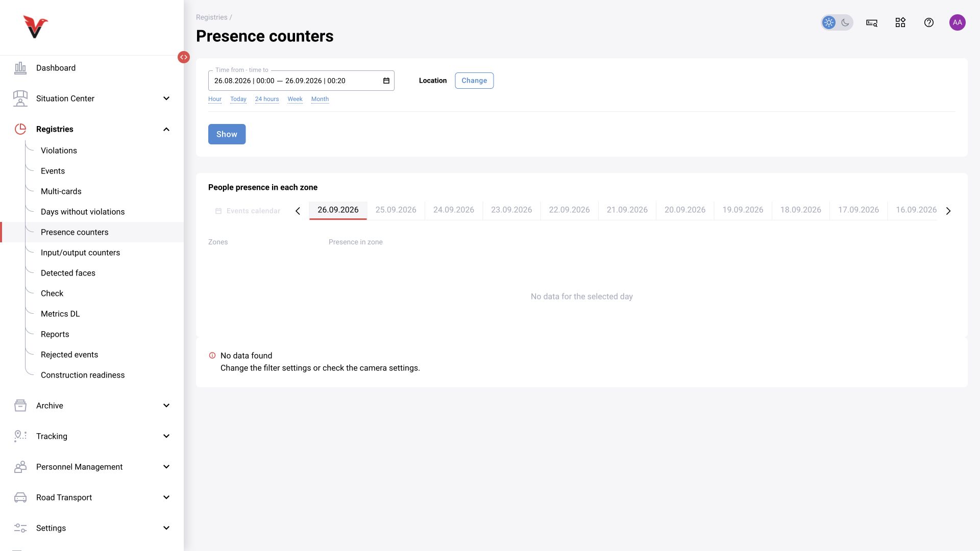Screen dimensions: 980x551
Task: Open the calendar picker icon in date field
Action: (x=386, y=81)
